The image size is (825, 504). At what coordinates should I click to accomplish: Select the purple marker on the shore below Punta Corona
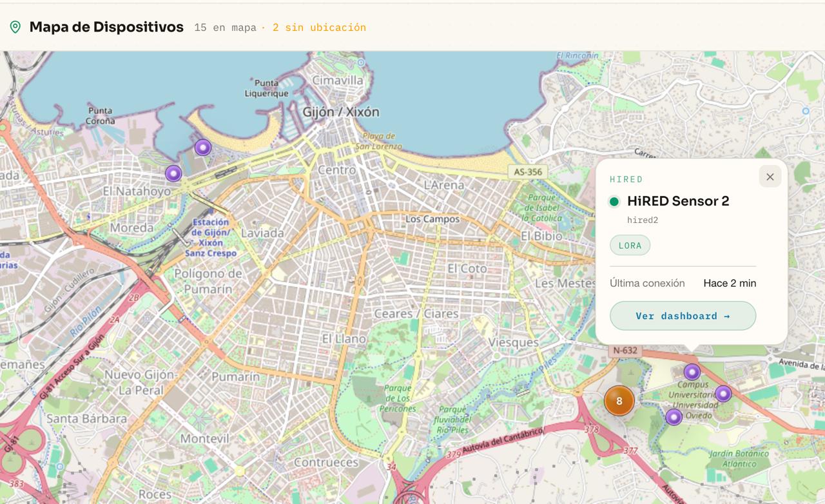[x=203, y=148]
